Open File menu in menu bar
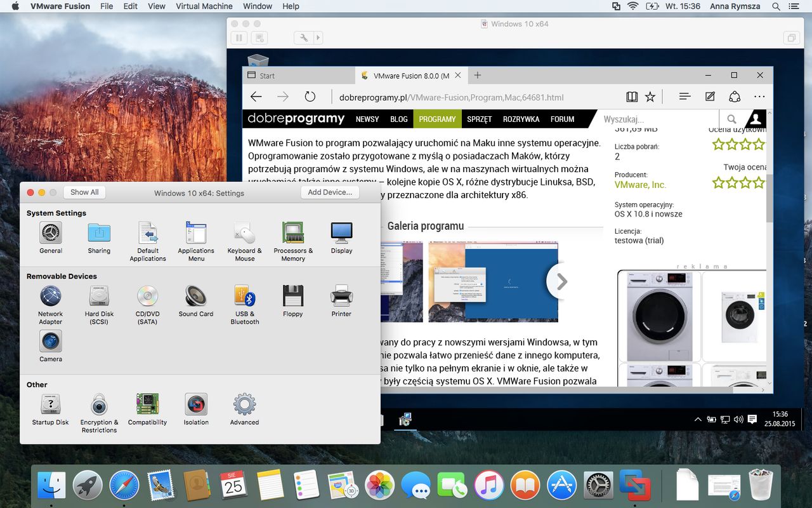This screenshot has width=812, height=508. 107,6
